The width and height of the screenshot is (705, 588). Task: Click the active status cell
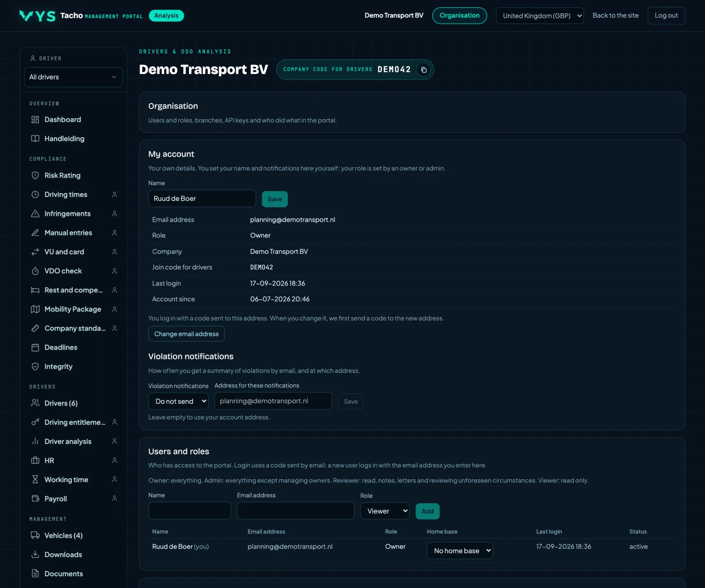(638, 547)
